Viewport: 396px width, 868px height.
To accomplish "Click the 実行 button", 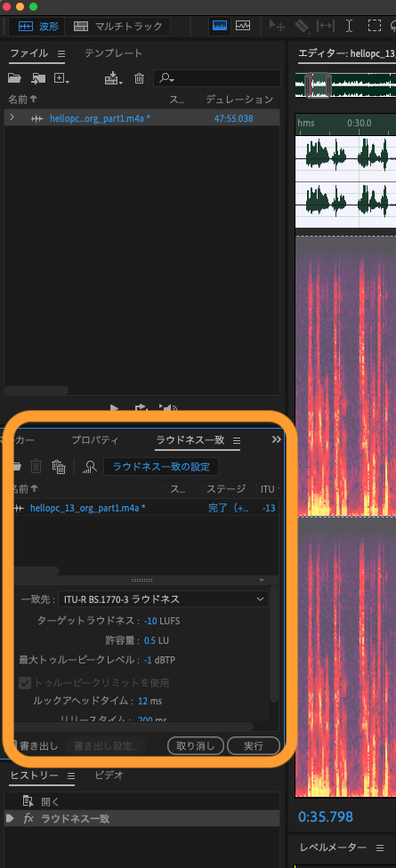I will tap(254, 745).
